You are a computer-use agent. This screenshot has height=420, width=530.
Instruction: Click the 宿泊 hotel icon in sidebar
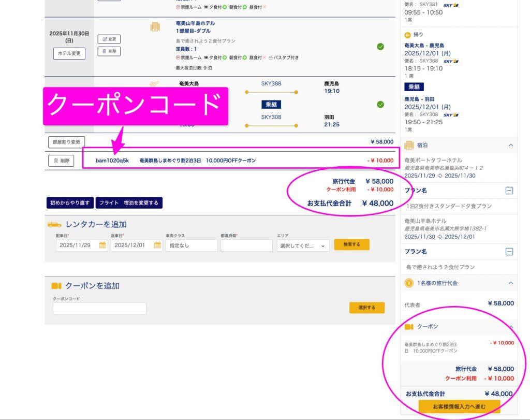409,146
